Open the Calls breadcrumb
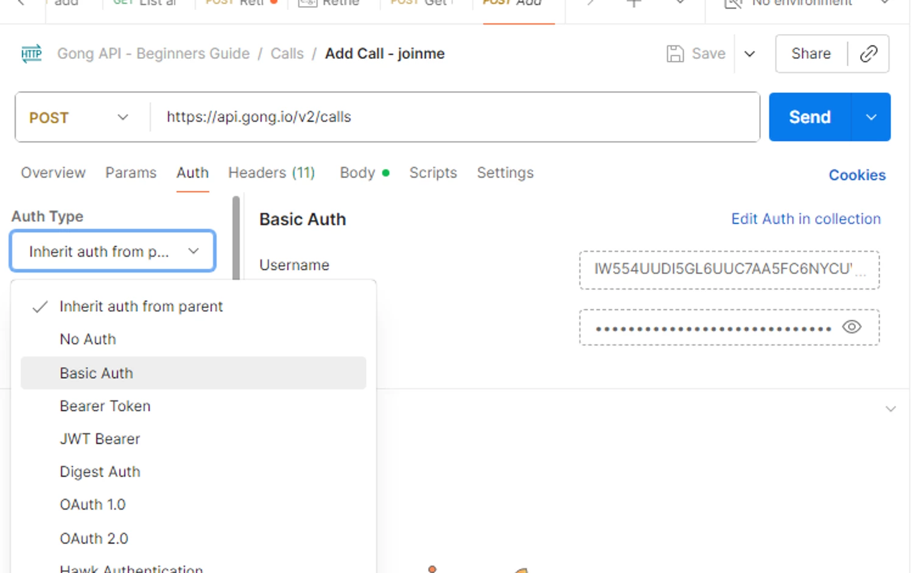 point(287,54)
